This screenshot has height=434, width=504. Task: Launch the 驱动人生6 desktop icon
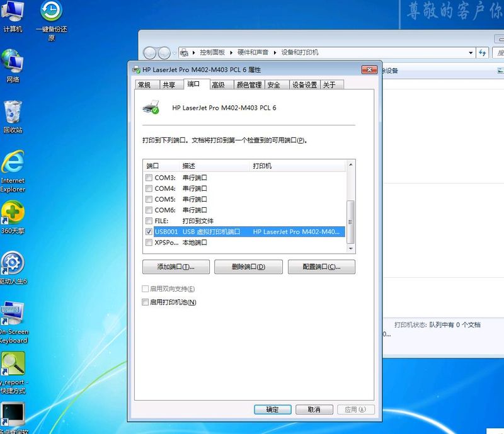(13, 265)
